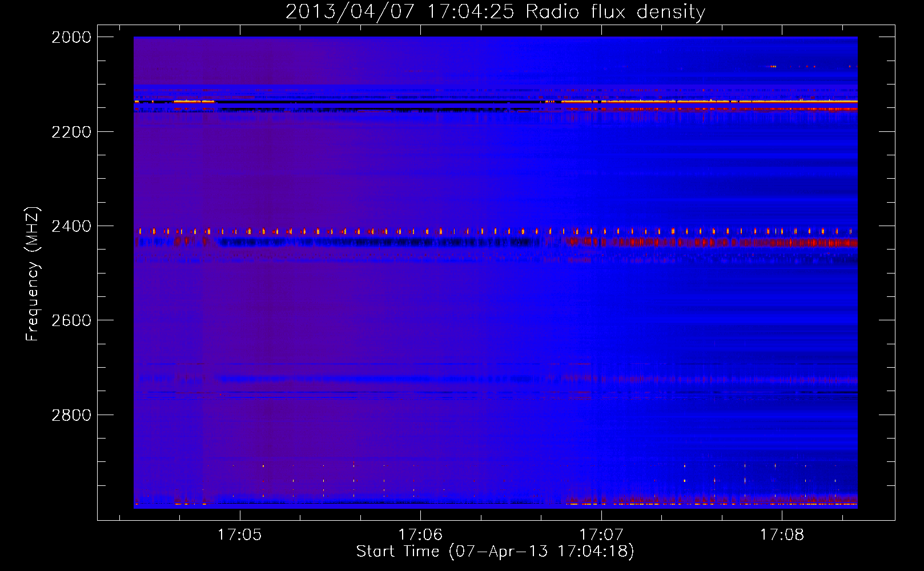Select the 2200 frequency tick label
This screenshot has width=924, height=571.
point(71,132)
